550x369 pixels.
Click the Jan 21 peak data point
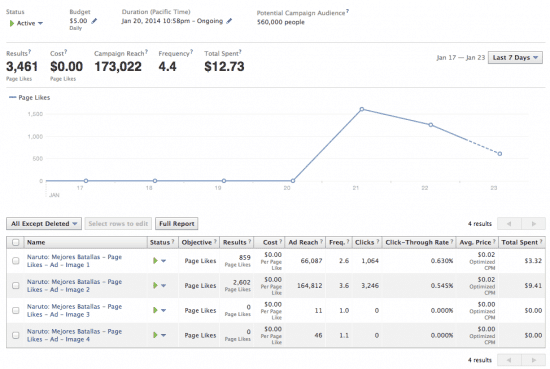click(362, 109)
